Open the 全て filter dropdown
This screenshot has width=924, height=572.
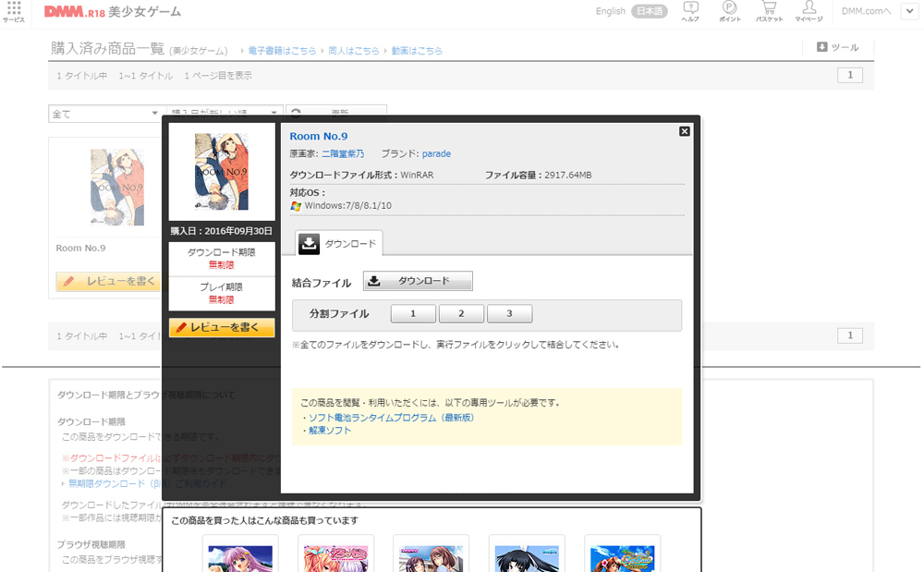coord(105,114)
